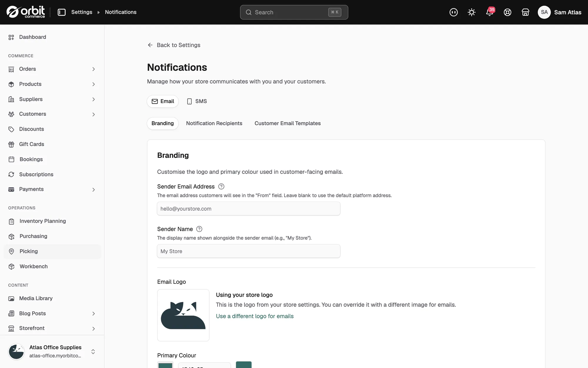
Task: Open the notifications bell icon
Action: tap(490, 12)
